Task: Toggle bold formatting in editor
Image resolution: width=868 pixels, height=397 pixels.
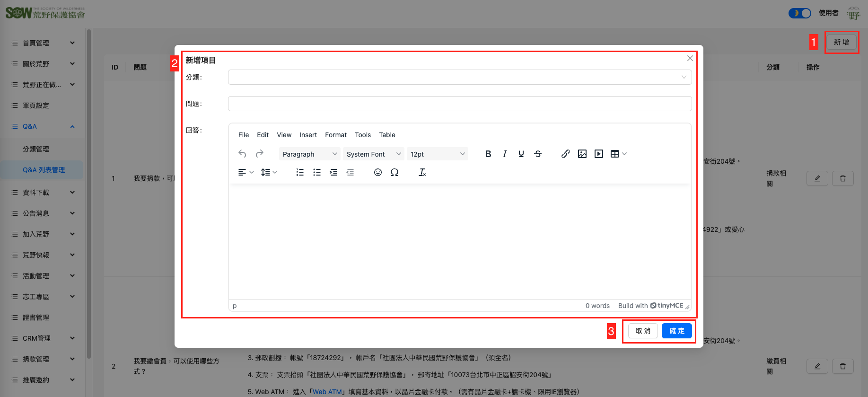Action: pyautogui.click(x=488, y=154)
